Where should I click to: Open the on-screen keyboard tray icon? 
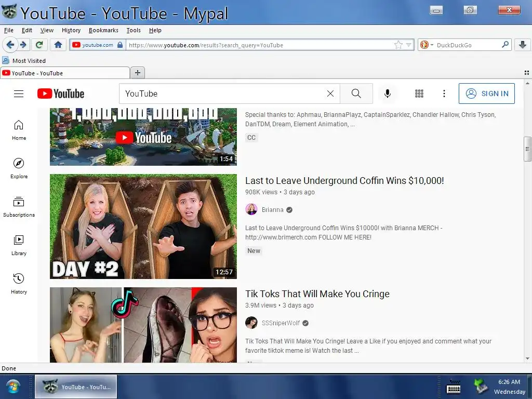click(x=453, y=387)
